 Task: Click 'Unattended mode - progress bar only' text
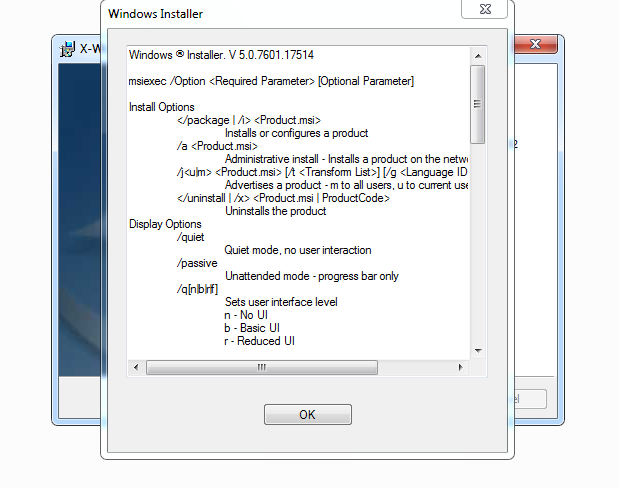click(x=312, y=276)
